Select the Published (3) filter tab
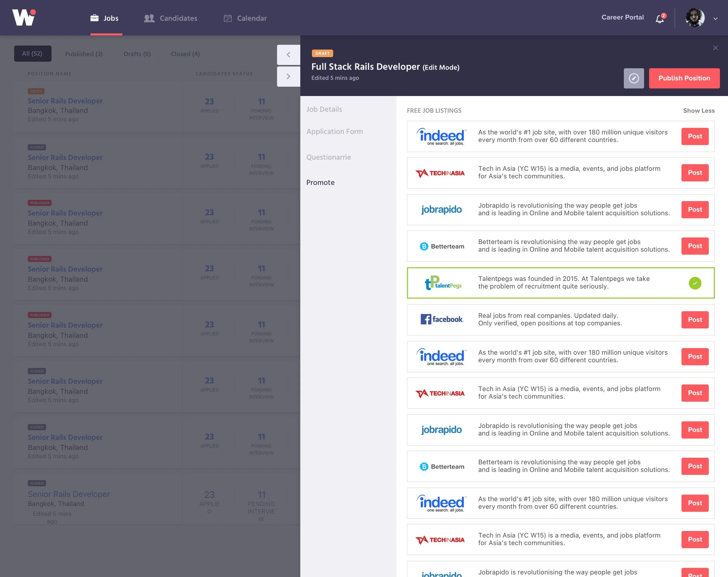Image resolution: width=728 pixels, height=577 pixels. pyautogui.click(x=84, y=54)
